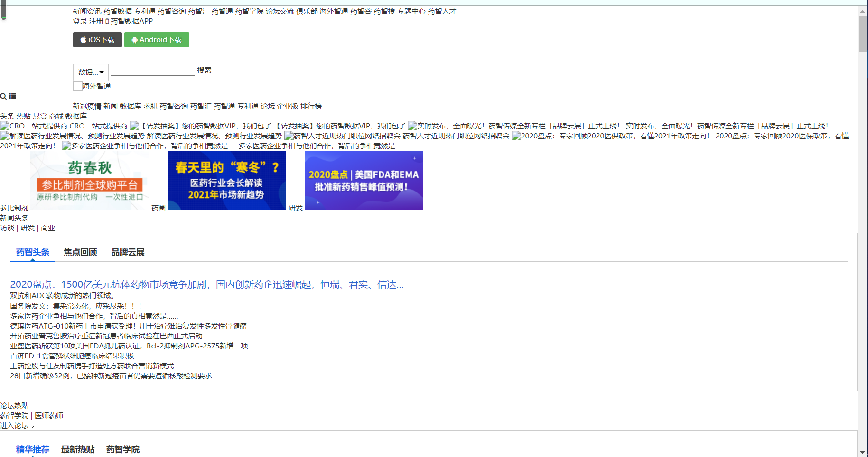The image size is (868, 457).
Task: Click the 登录 login link
Action: [x=80, y=21]
